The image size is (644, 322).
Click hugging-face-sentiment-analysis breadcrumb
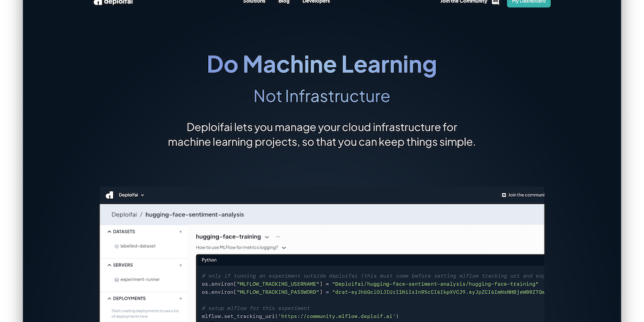[195, 214]
